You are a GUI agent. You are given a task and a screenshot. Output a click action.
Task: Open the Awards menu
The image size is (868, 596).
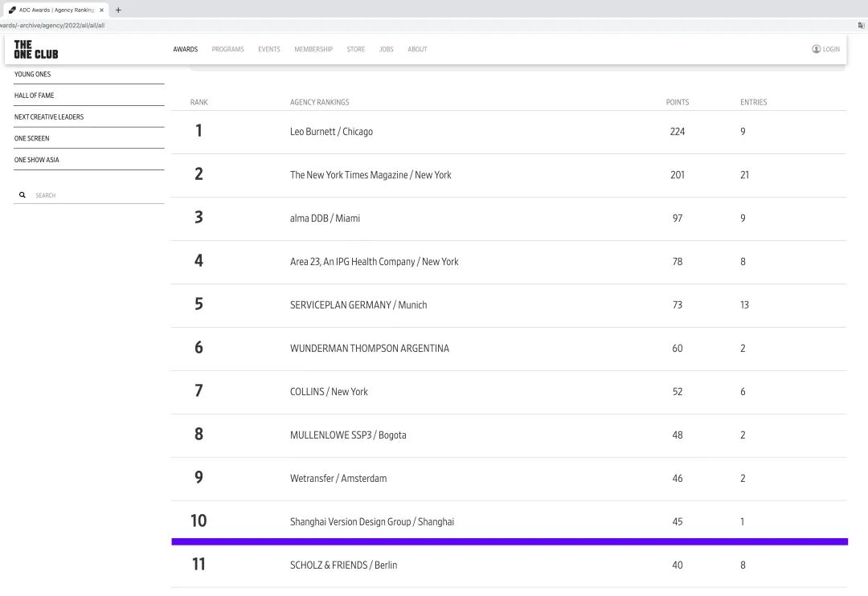tap(186, 49)
